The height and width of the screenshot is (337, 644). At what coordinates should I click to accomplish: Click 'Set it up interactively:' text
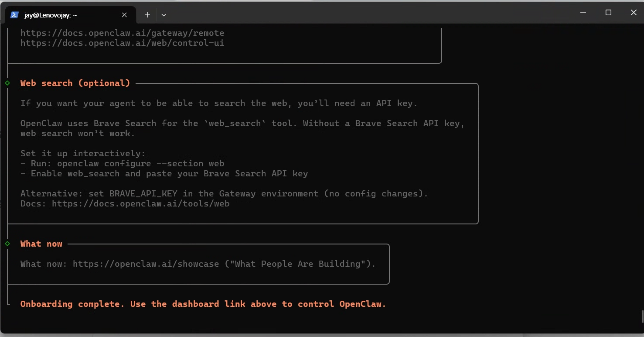click(83, 153)
